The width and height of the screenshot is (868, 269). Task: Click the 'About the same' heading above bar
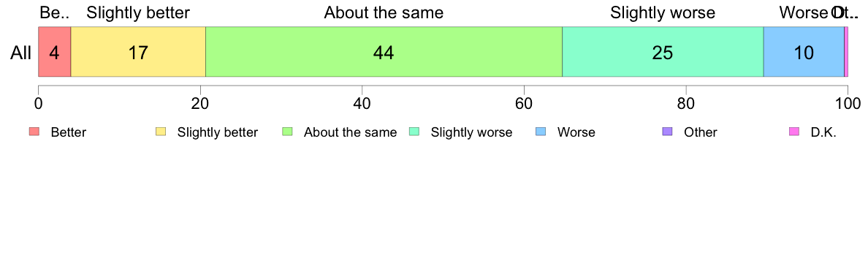[x=384, y=12]
